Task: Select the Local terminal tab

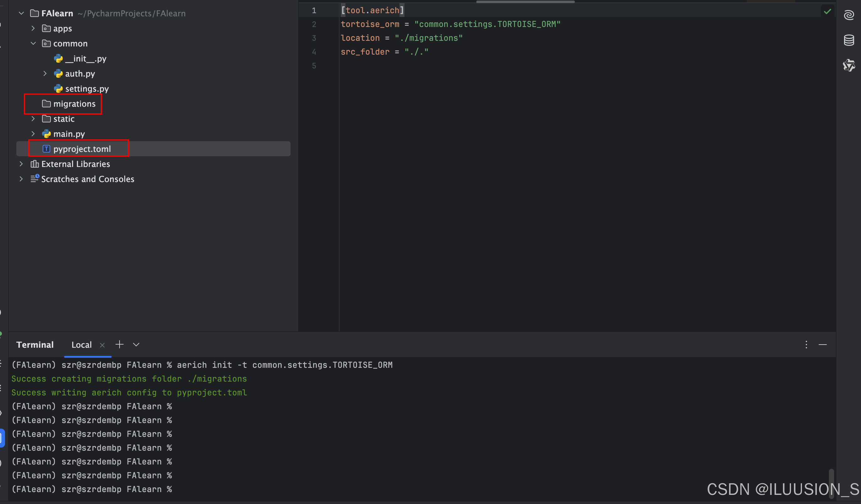Action: pyautogui.click(x=81, y=345)
